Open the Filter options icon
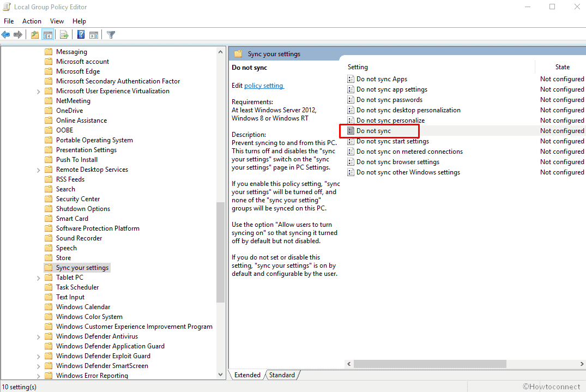Viewport: 586px width, 392px height. tap(111, 34)
